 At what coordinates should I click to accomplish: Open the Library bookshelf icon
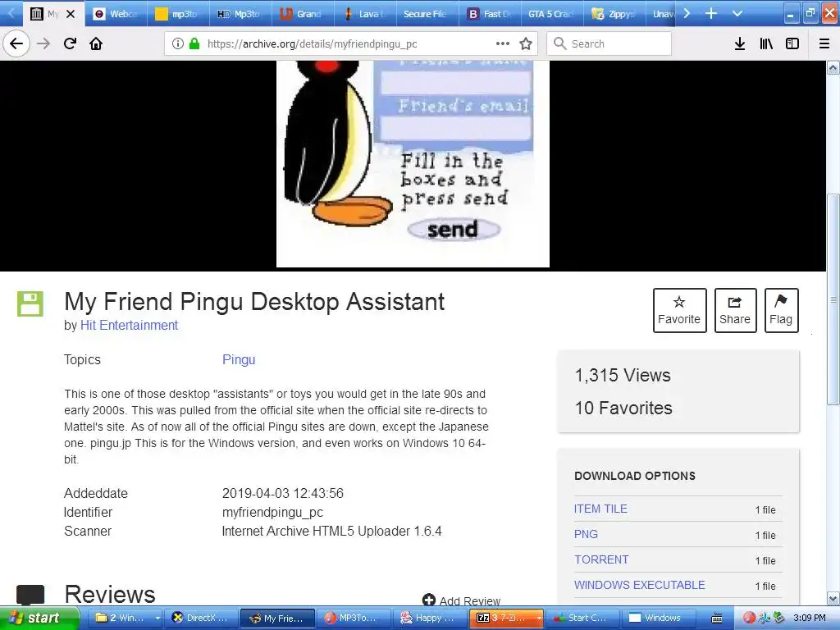point(766,43)
